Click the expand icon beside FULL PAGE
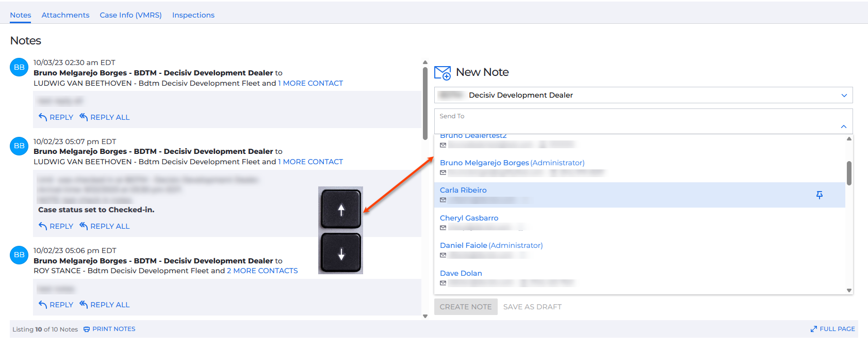868x346 pixels. (x=814, y=329)
